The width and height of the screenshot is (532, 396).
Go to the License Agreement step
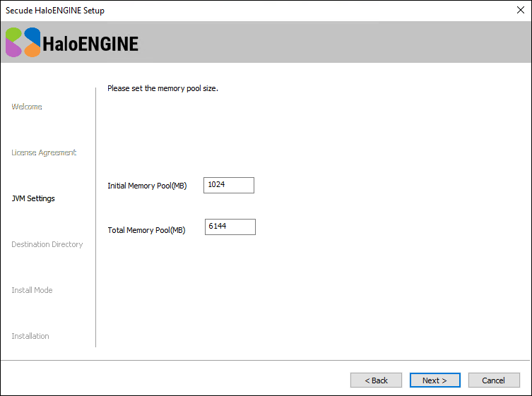coord(44,152)
